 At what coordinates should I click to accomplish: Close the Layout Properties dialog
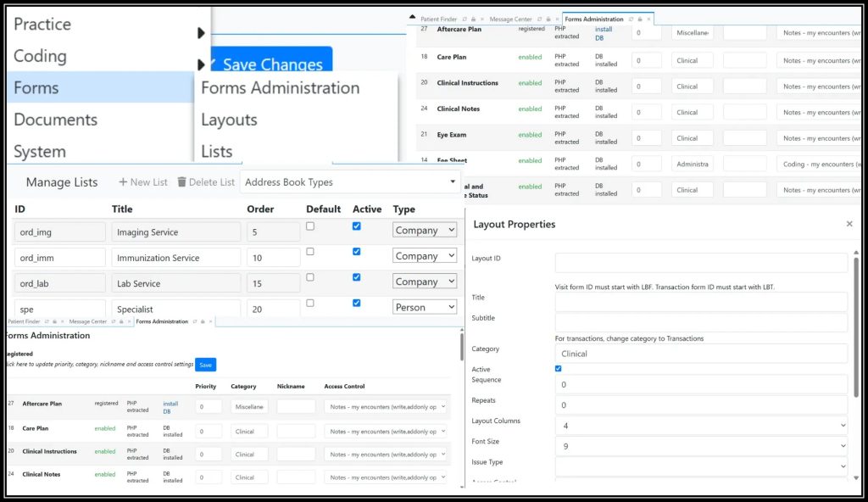[x=849, y=224]
